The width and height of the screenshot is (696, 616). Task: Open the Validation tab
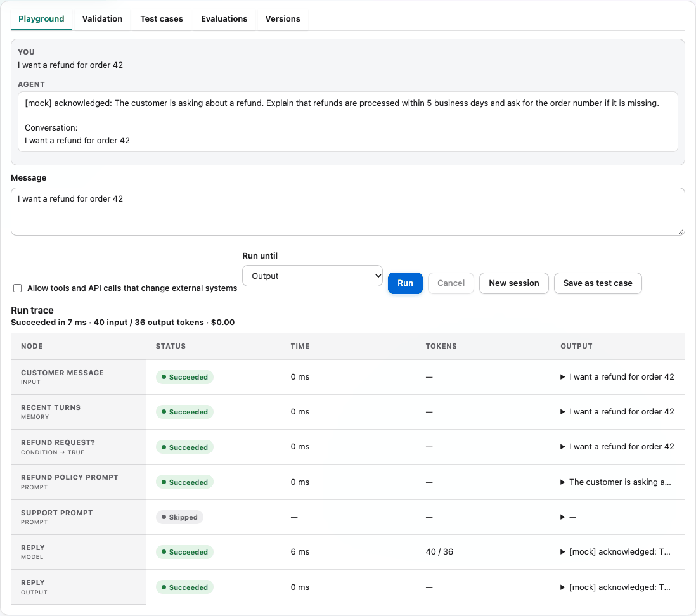click(x=102, y=18)
